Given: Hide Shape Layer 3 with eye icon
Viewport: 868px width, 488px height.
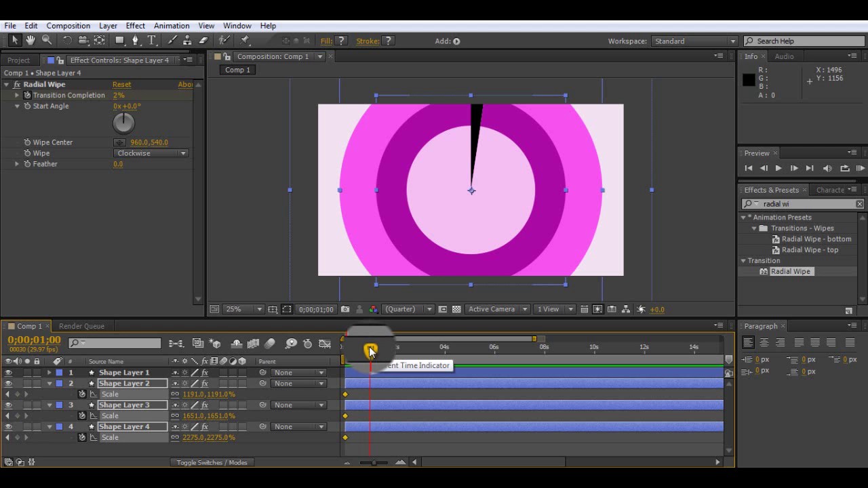Looking at the screenshot, I should pyautogui.click(x=8, y=405).
